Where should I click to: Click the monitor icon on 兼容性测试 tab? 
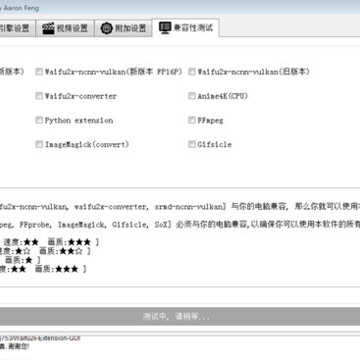[165, 28]
